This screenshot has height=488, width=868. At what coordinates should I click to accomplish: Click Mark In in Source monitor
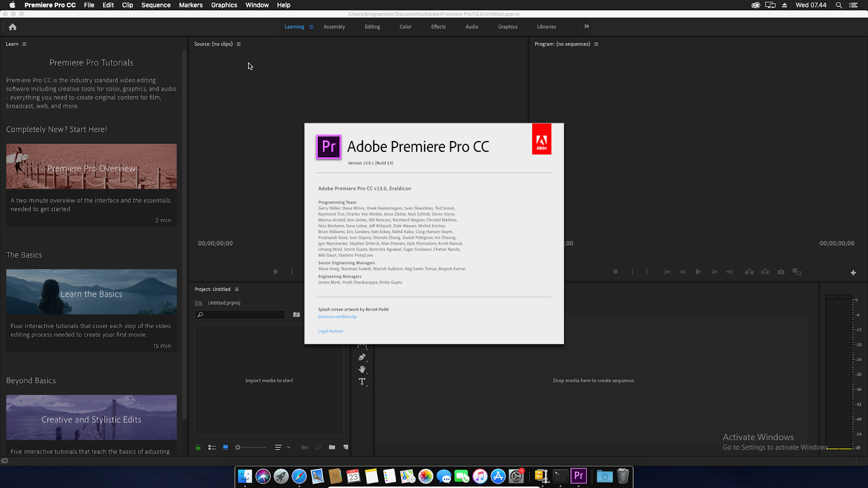coord(292,272)
